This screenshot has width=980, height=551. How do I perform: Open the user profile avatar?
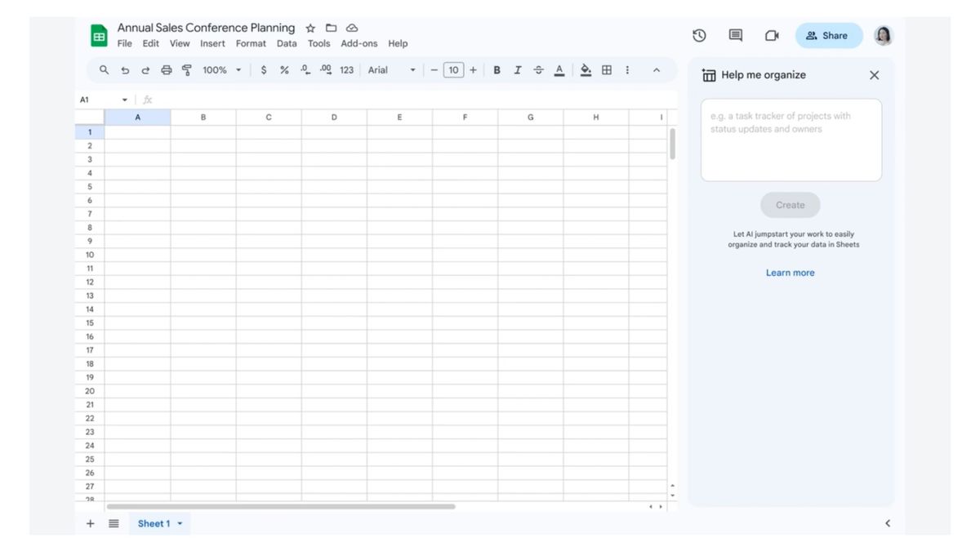(883, 35)
